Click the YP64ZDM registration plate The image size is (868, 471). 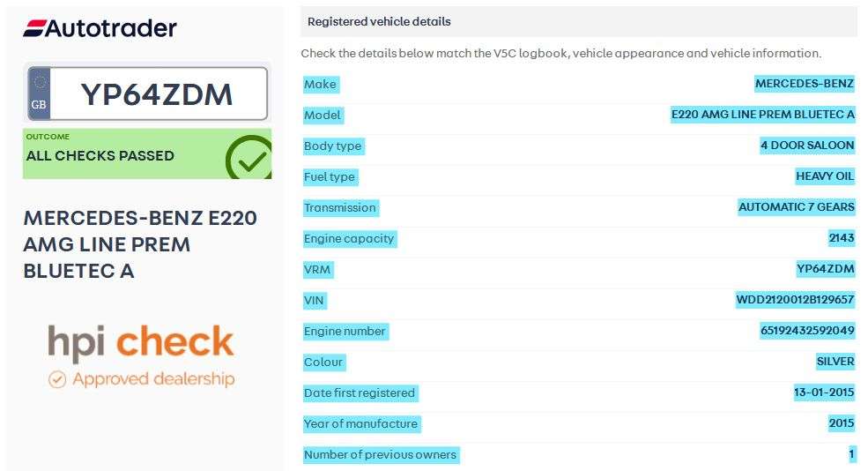(x=157, y=93)
